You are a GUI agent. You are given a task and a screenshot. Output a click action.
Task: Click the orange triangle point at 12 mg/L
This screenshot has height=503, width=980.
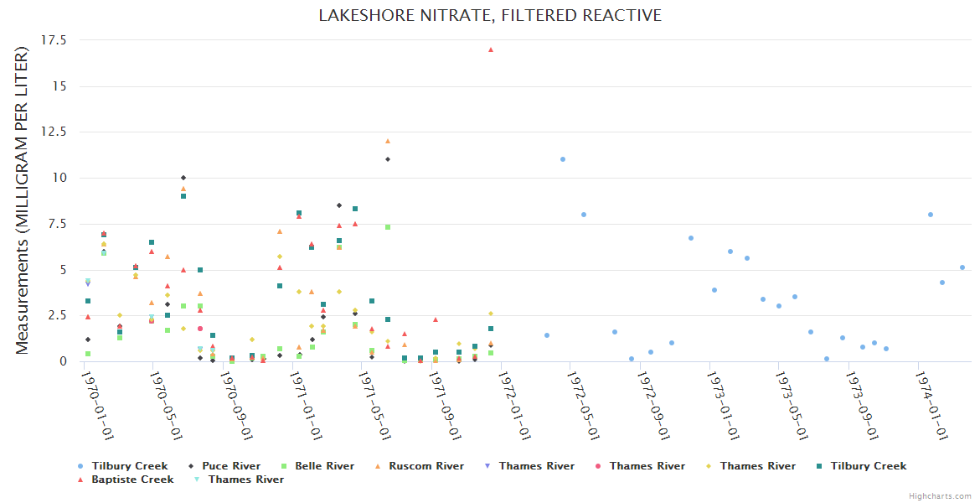[x=388, y=141]
